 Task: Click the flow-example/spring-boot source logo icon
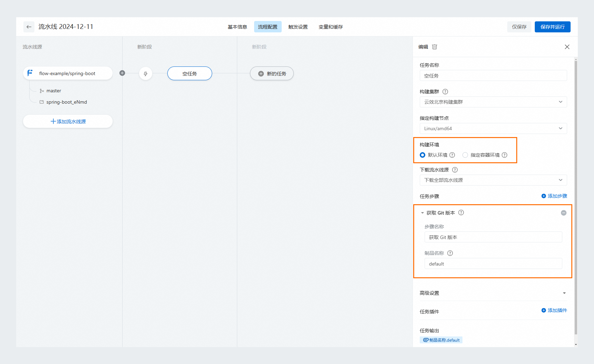pos(30,73)
